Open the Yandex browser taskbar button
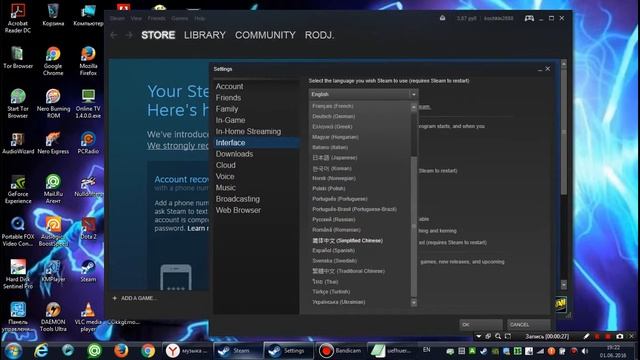 coord(187,351)
